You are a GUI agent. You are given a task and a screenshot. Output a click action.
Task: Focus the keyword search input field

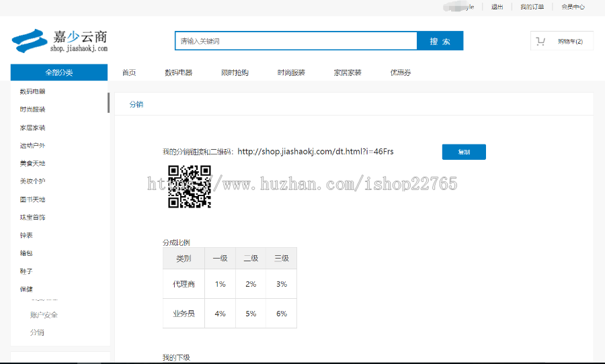point(296,41)
